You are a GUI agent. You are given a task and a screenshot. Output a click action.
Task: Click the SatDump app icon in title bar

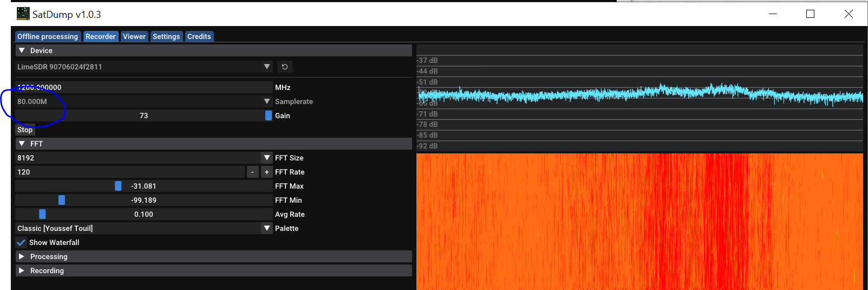point(23,14)
